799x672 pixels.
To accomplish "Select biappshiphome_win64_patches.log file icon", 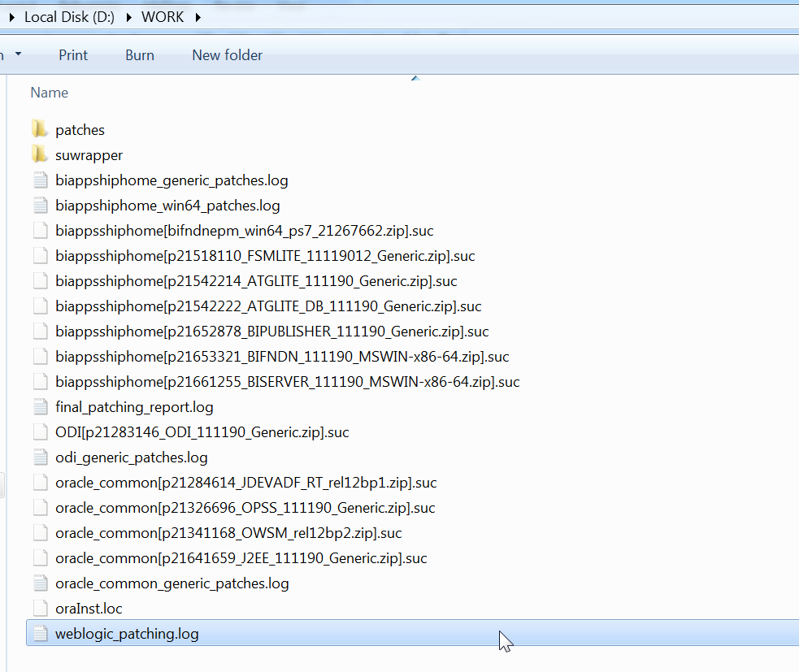I will (x=41, y=206).
